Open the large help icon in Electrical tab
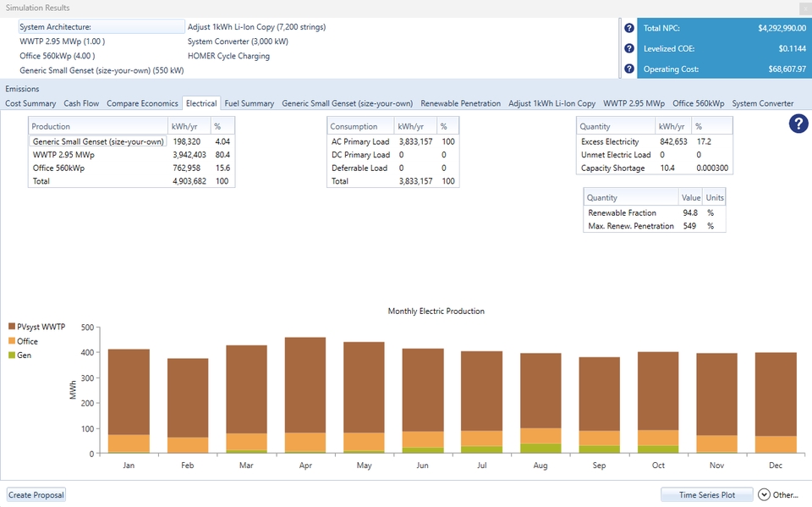The width and height of the screenshot is (812, 507). [x=798, y=124]
